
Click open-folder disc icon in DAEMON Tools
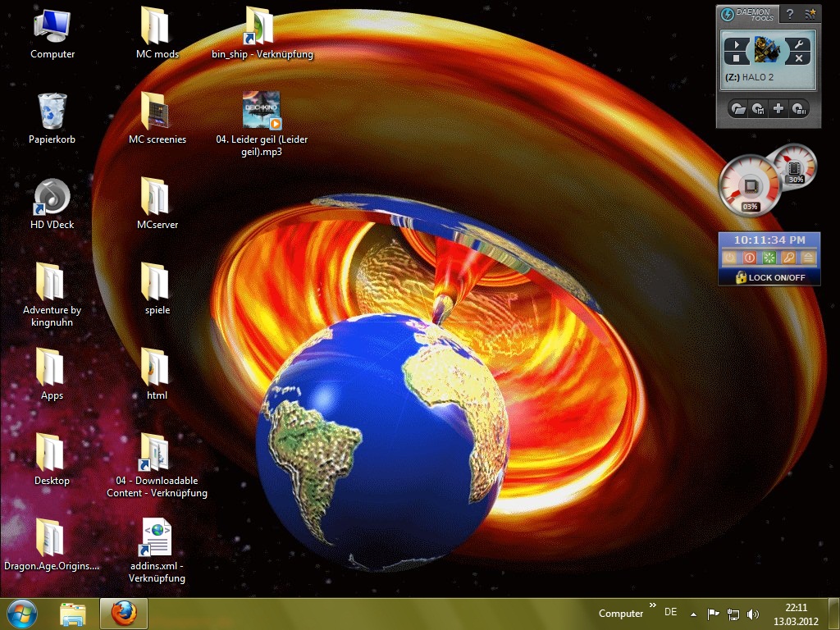pyautogui.click(x=737, y=108)
